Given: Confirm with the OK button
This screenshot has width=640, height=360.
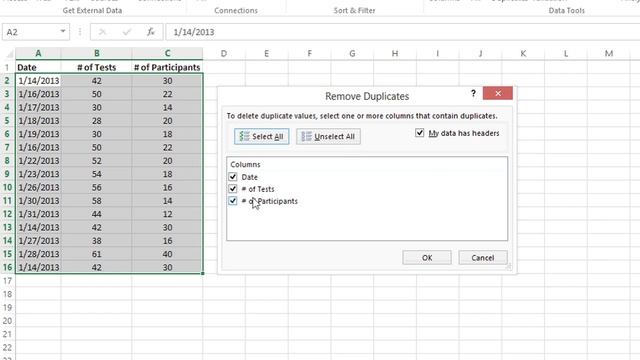Looking at the screenshot, I should pyautogui.click(x=427, y=258).
